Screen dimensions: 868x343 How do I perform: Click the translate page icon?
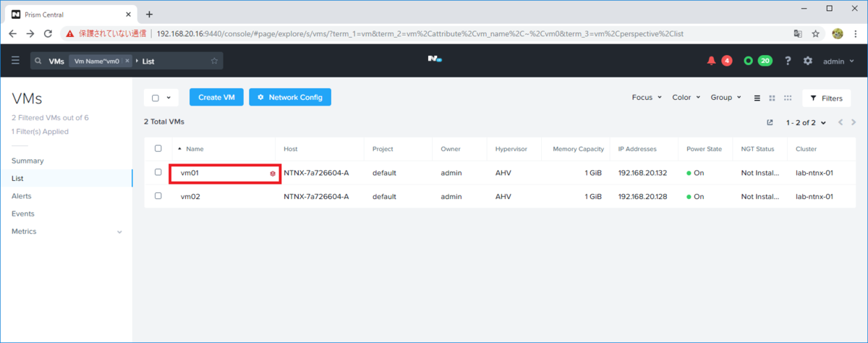[x=798, y=33]
